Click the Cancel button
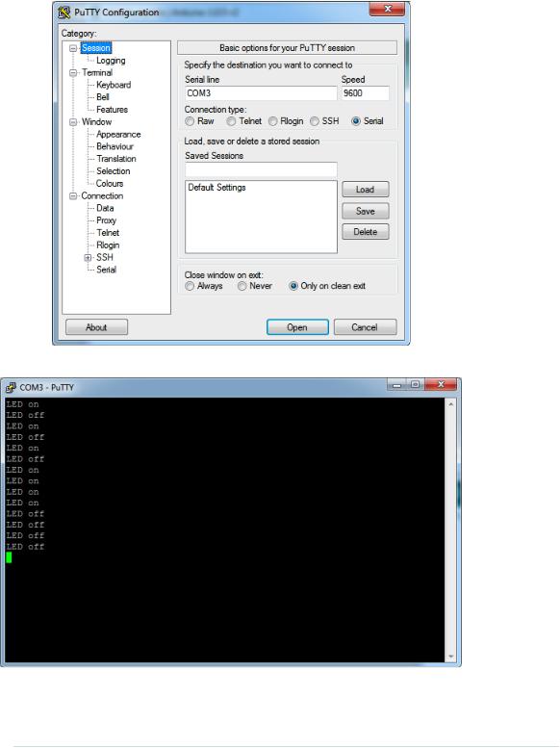Viewport: 560px width, 748px height. pyautogui.click(x=365, y=327)
